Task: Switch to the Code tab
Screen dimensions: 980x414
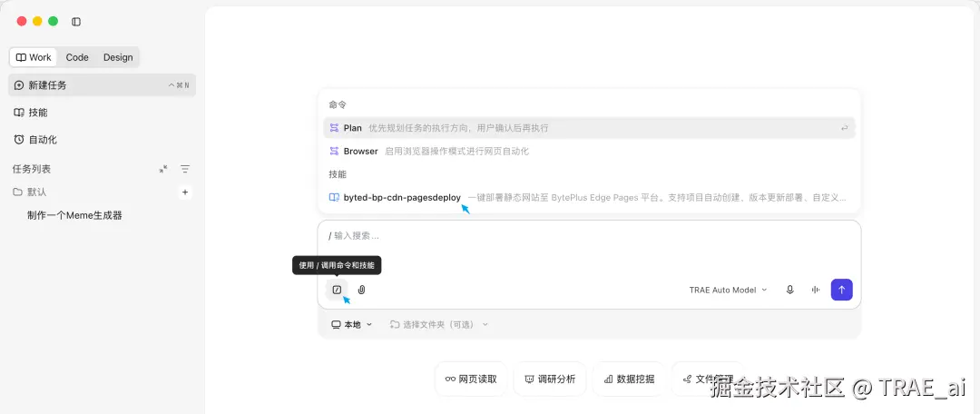Action: point(77,57)
